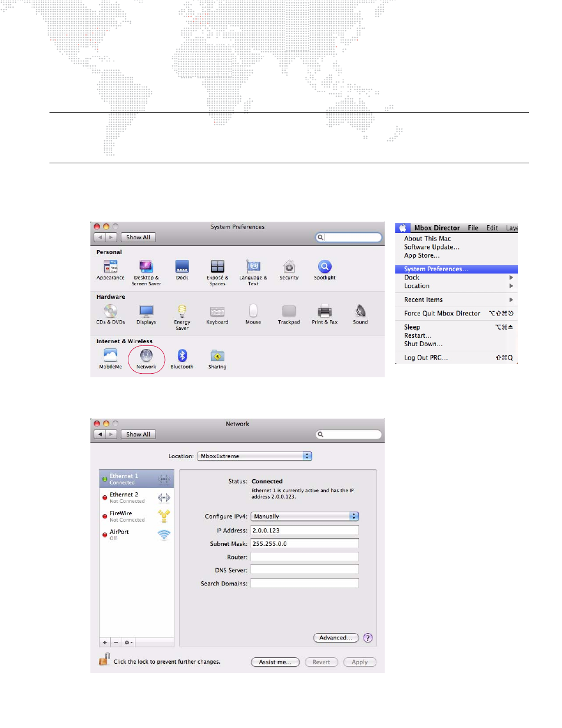Click the Assist me… button
The height and width of the screenshot is (728, 562).
[x=275, y=662]
